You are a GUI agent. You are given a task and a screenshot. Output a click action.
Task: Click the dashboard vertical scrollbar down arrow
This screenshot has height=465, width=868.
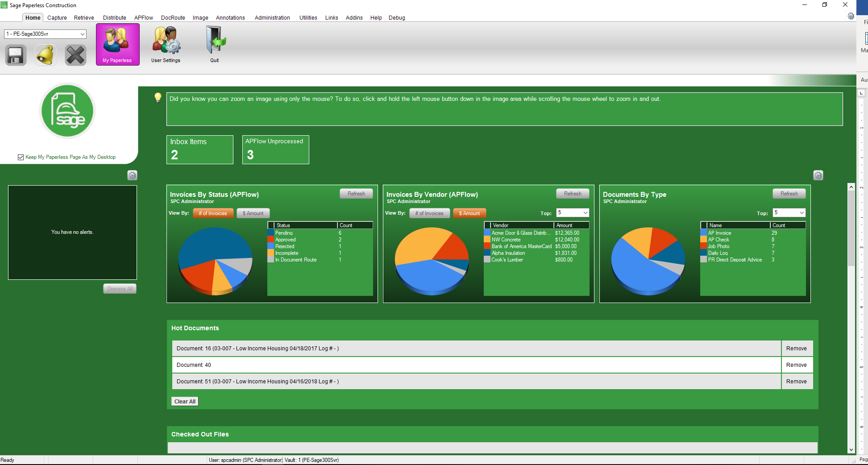851,450
